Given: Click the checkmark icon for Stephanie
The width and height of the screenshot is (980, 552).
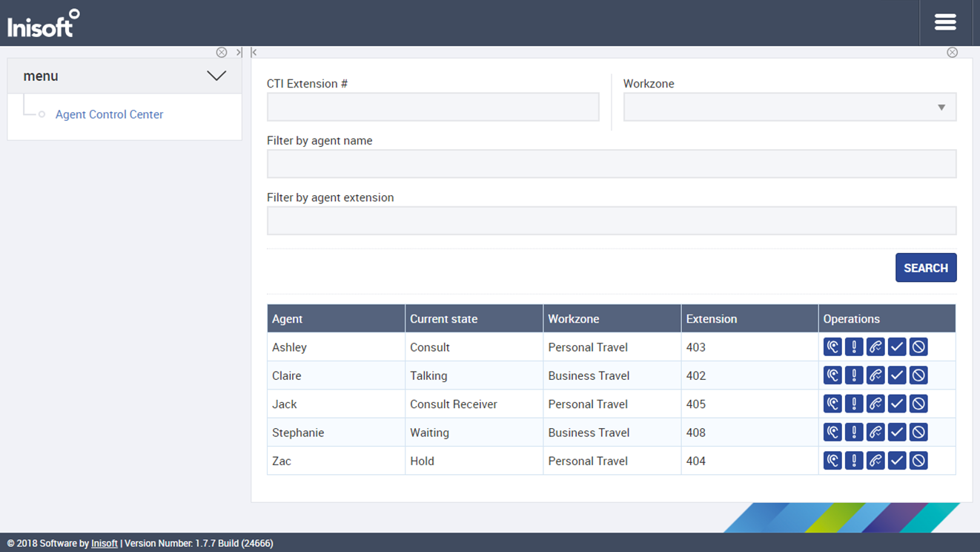Looking at the screenshot, I should [x=897, y=433].
